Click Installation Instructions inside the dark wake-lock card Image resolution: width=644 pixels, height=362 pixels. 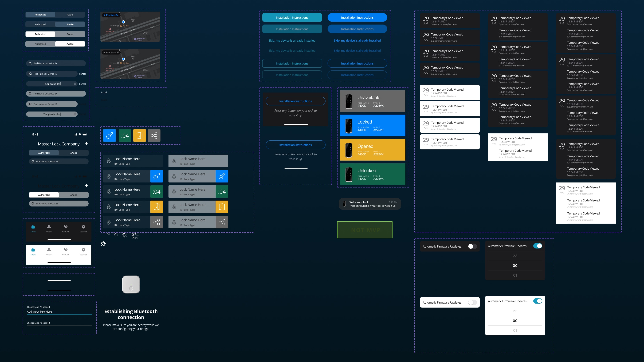(296, 101)
